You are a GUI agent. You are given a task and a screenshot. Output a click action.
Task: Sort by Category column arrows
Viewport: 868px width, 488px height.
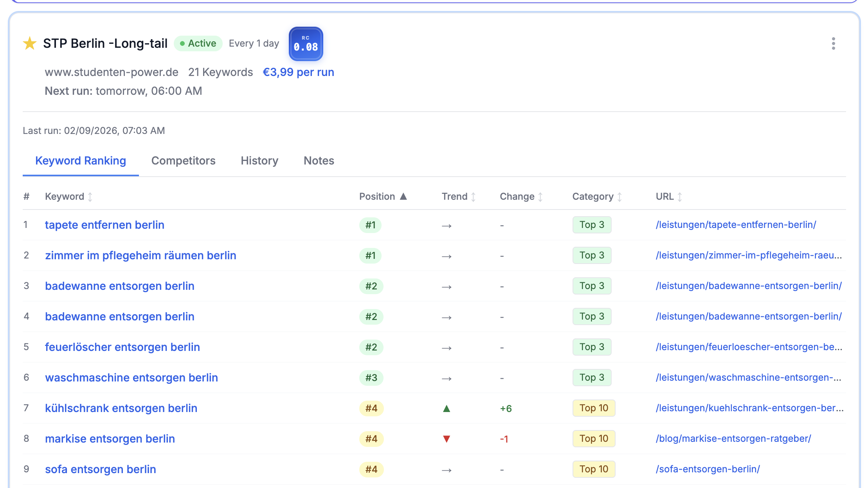pyautogui.click(x=619, y=197)
